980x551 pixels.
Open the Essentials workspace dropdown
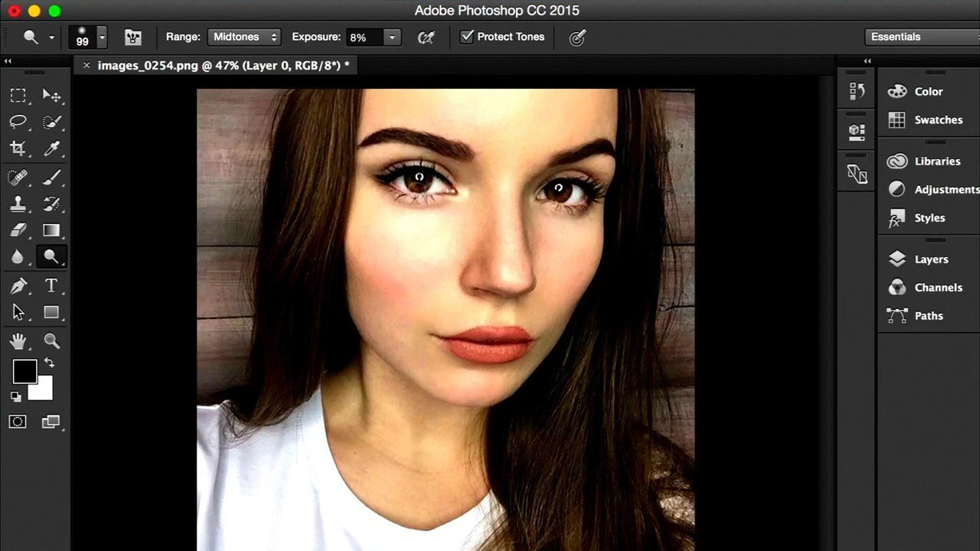pyautogui.click(x=923, y=37)
